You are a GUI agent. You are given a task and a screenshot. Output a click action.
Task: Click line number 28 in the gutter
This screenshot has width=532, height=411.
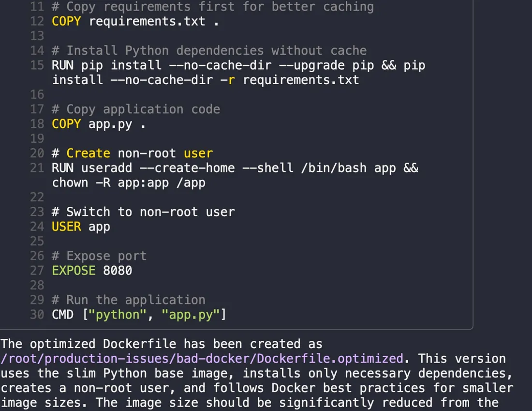coord(37,285)
